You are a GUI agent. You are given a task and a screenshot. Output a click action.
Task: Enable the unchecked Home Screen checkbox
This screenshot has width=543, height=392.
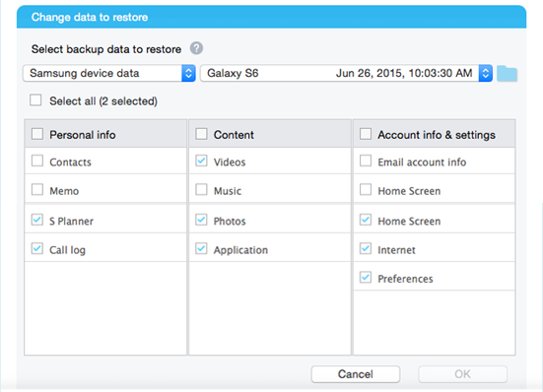[x=366, y=190]
